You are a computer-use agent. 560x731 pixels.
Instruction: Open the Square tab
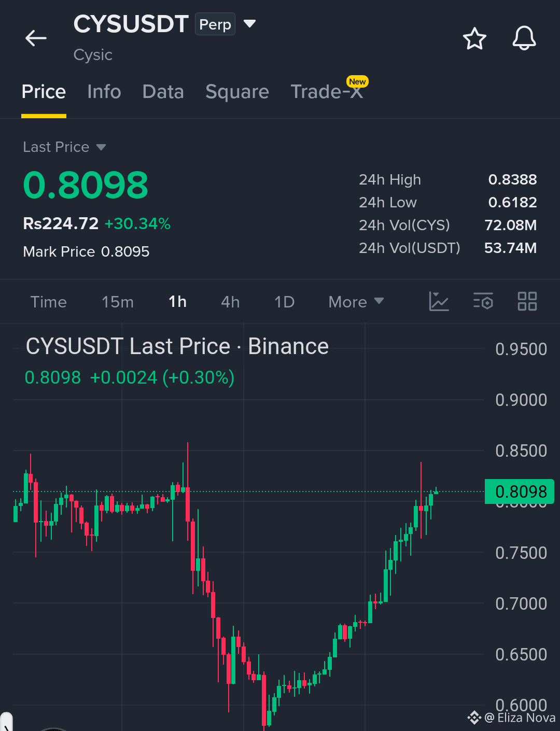coord(237,92)
